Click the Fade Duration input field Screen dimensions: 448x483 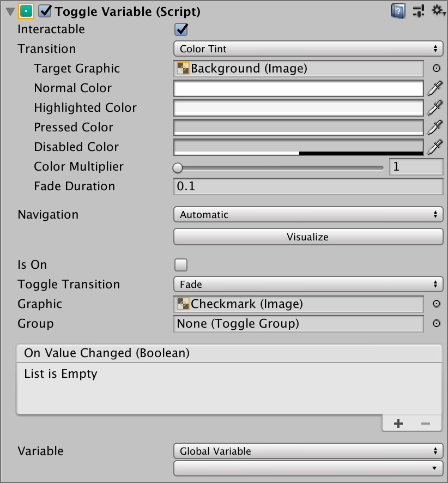pos(308,186)
